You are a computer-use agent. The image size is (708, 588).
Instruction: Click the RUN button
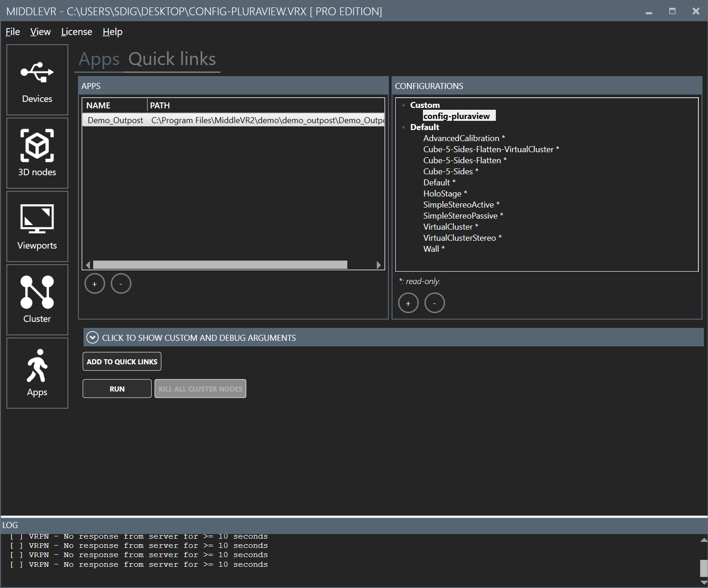point(117,389)
